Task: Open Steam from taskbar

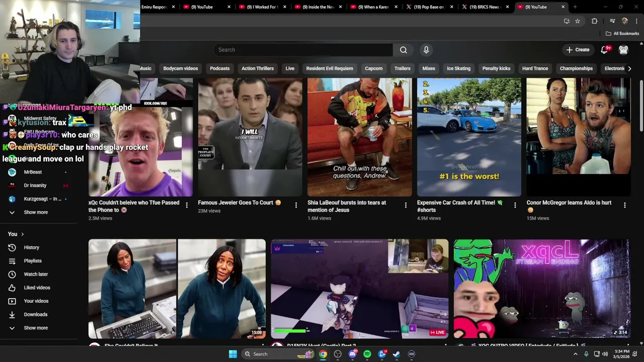Action: tap(396, 354)
